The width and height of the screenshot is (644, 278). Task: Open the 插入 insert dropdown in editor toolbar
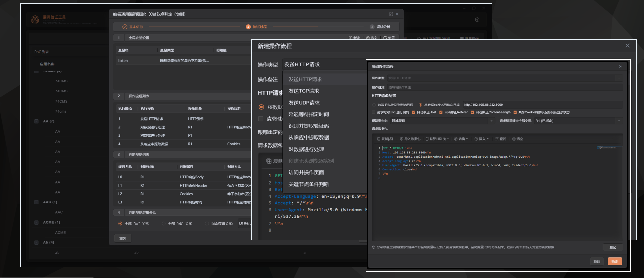point(481,139)
